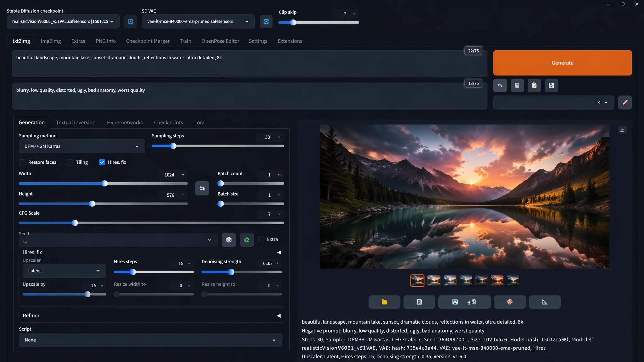Switch to the img2img tab

[51, 41]
